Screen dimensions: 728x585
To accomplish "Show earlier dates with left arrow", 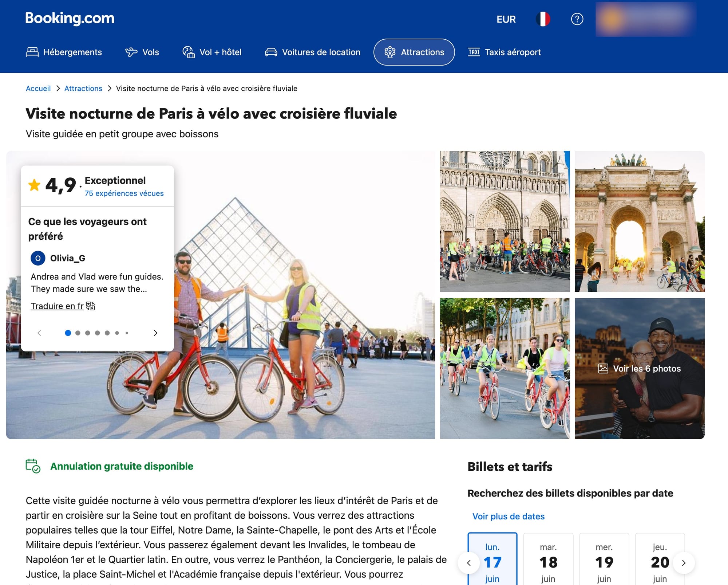I will pos(469,563).
